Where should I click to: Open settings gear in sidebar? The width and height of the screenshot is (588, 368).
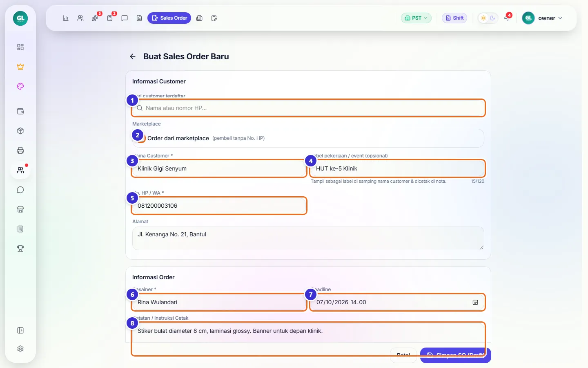(20, 349)
